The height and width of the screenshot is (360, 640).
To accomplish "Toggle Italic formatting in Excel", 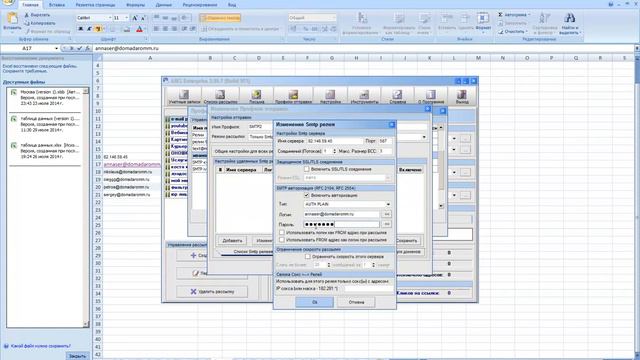I will (x=89, y=29).
